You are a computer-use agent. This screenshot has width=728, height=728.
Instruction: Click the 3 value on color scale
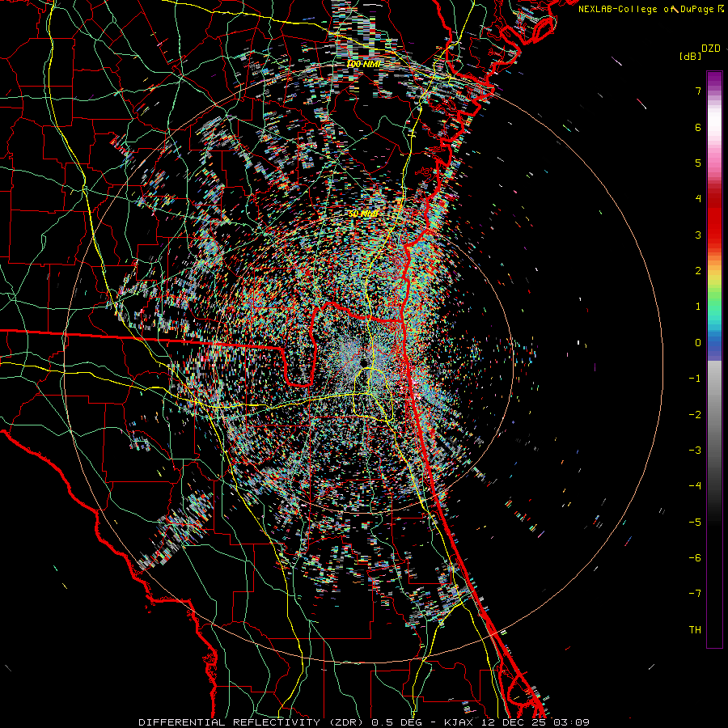698,235
